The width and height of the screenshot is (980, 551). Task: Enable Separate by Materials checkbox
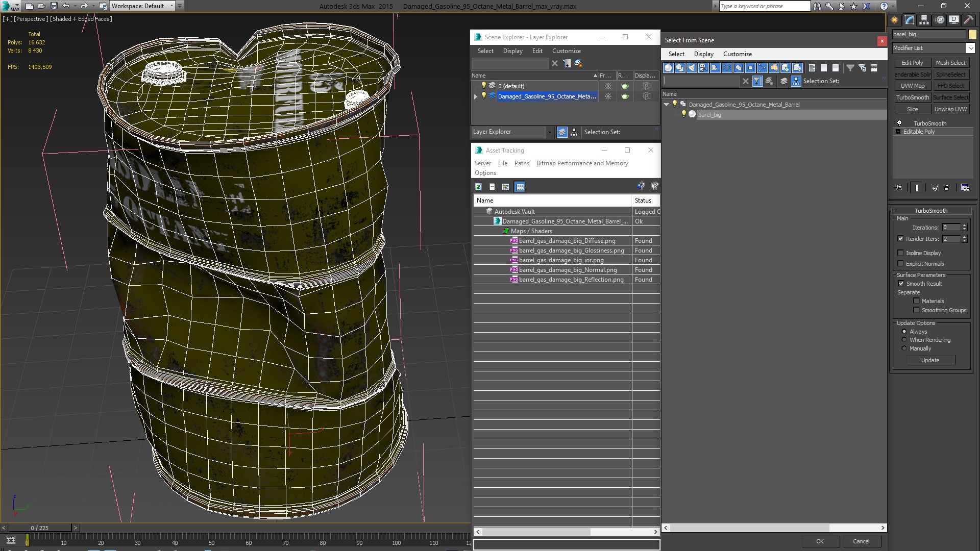click(916, 301)
